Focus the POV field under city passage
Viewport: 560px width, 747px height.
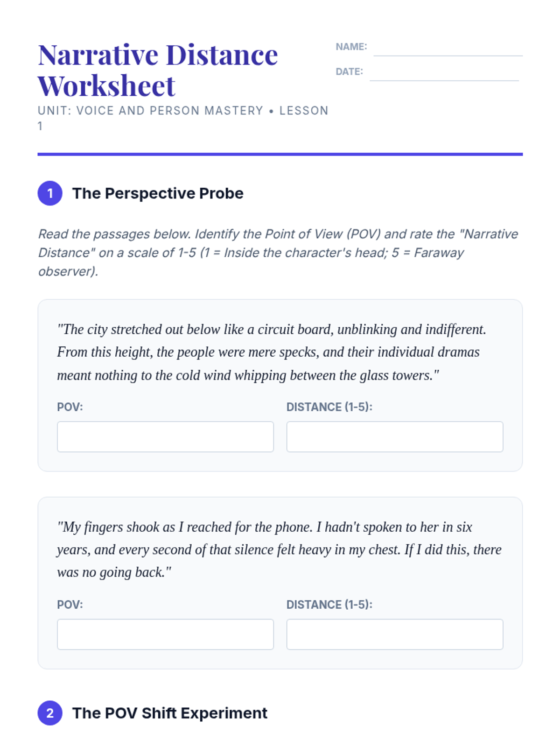coord(165,437)
